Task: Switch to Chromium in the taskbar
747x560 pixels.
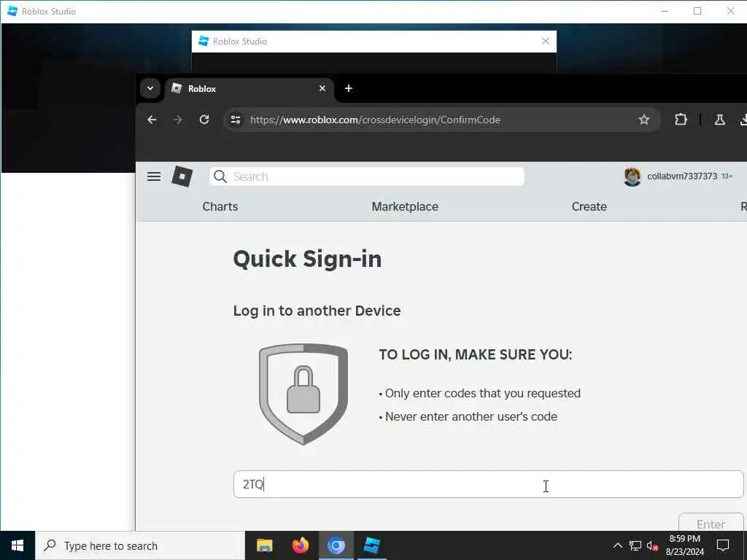Action: point(336,545)
